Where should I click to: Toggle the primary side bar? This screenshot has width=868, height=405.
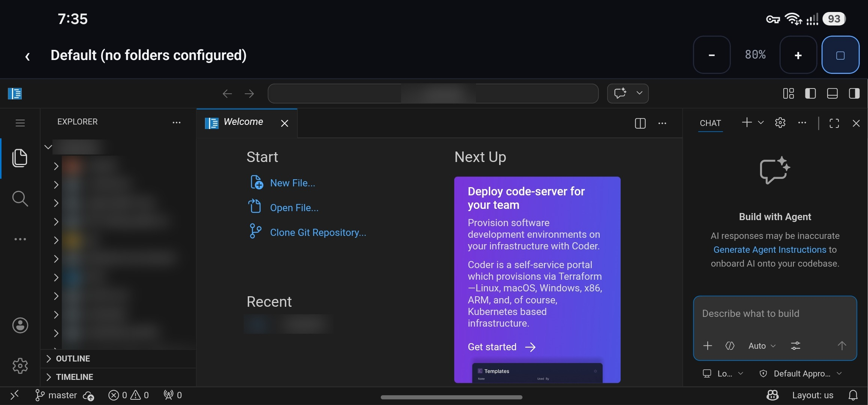tap(810, 93)
